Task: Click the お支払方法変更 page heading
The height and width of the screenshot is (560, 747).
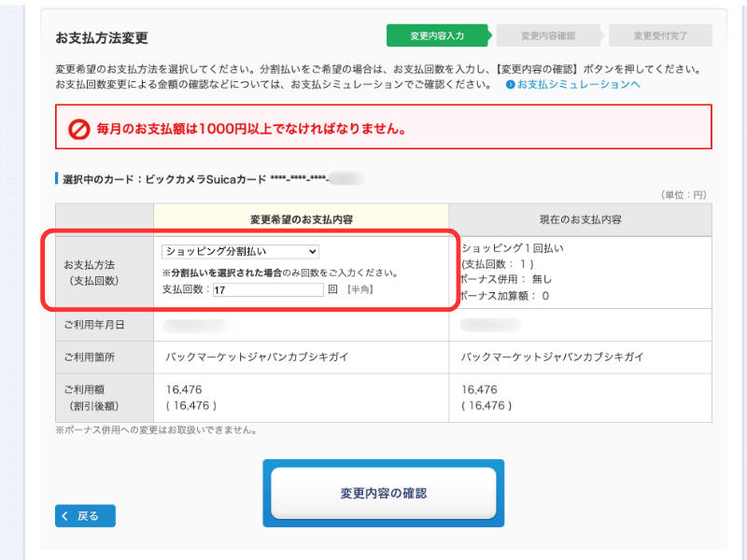Action: 102,38
